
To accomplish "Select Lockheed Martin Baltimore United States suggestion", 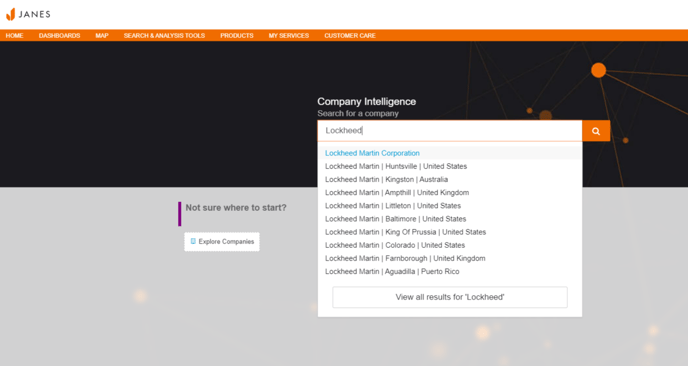I will 450,219.
